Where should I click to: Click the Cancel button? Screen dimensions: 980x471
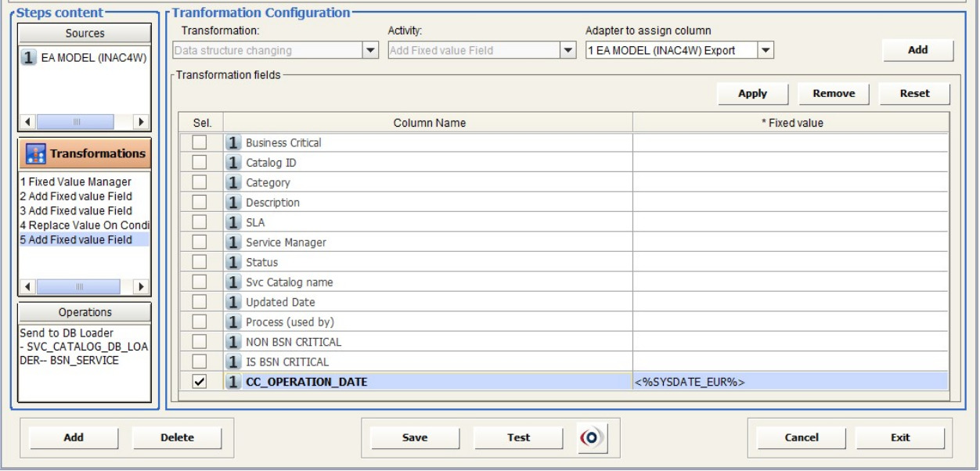(802, 437)
